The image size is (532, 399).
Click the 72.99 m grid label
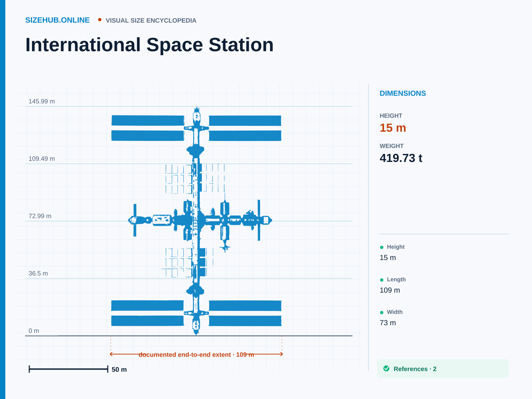(40, 216)
